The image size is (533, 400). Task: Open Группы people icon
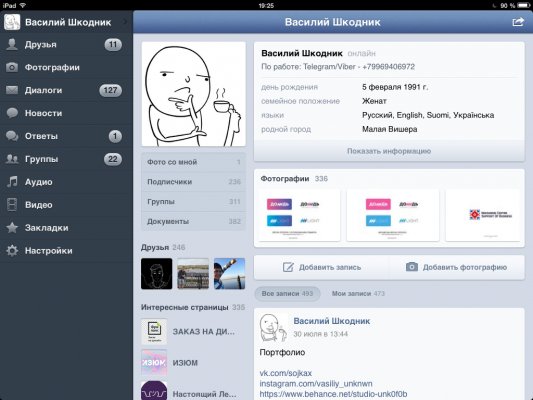12,159
